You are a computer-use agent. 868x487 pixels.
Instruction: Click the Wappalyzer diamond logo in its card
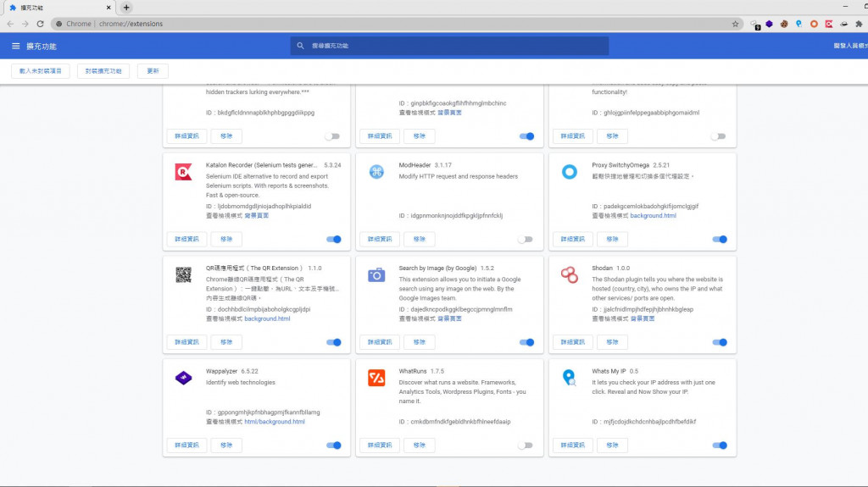pyautogui.click(x=183, y=378)
